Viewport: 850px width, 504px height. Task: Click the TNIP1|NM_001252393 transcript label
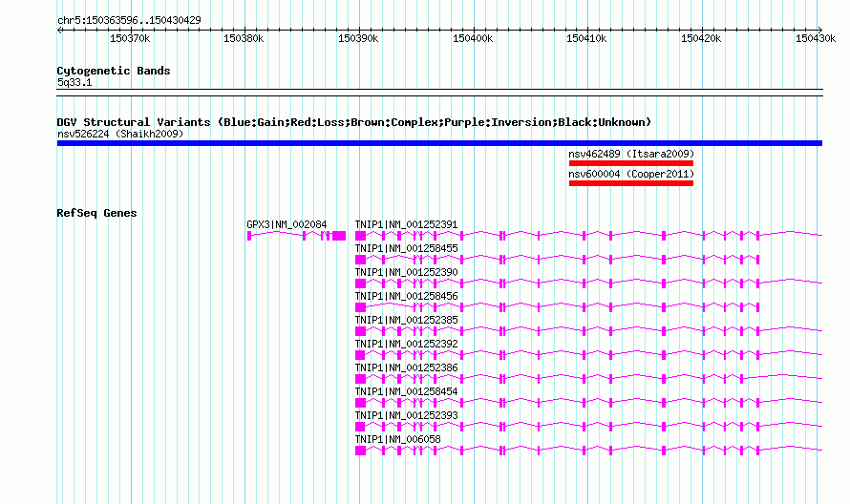407,415
